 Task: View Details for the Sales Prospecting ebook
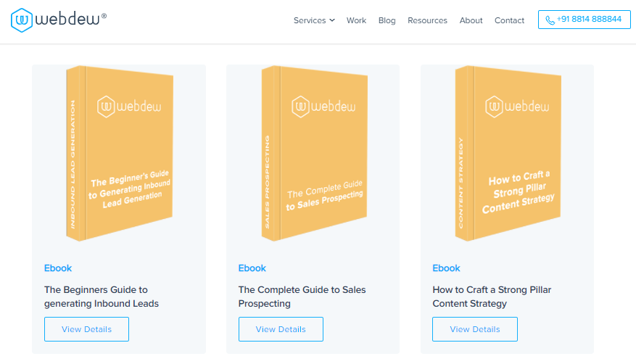281,329
